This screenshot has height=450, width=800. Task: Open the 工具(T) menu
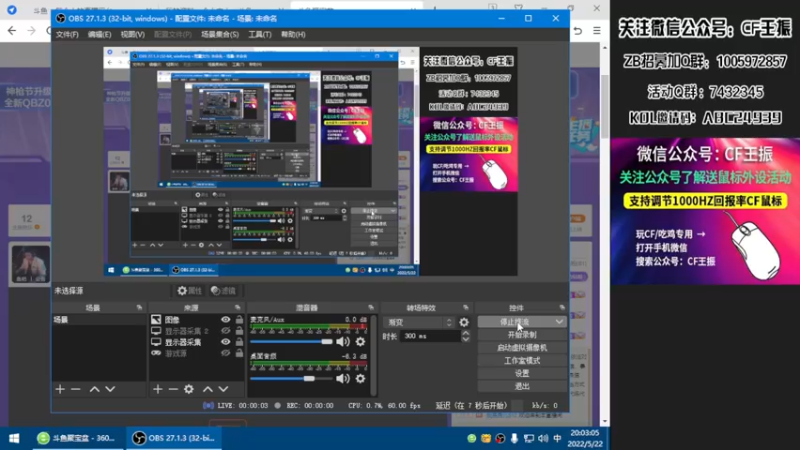260,35
